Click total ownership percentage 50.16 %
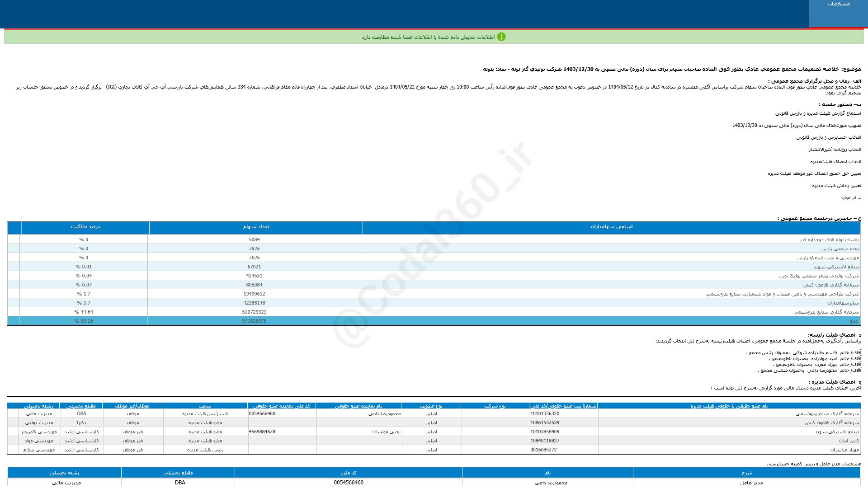Image resolution: width=868 pixels, height=488 pixels. point(84,321)
